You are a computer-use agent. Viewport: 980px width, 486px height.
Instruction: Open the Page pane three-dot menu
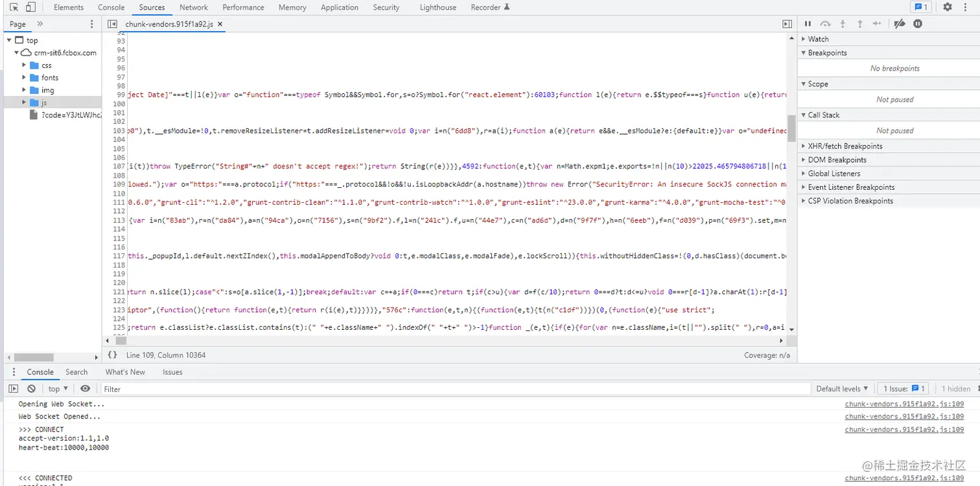click(91, 24)
